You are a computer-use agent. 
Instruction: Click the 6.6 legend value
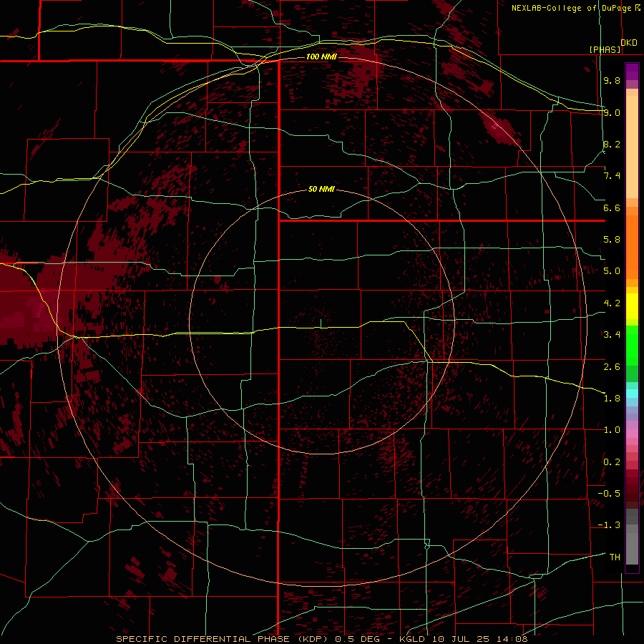[612, 208]
